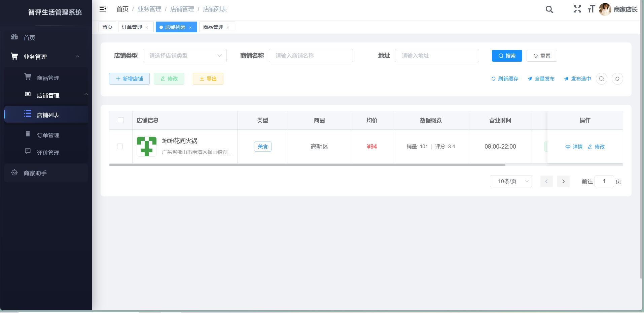The height and width of the screenshot is (313, 644).
Task: Open the 店铺类型 dropdown
Action: pyautogui.click(x=184, y=56)
